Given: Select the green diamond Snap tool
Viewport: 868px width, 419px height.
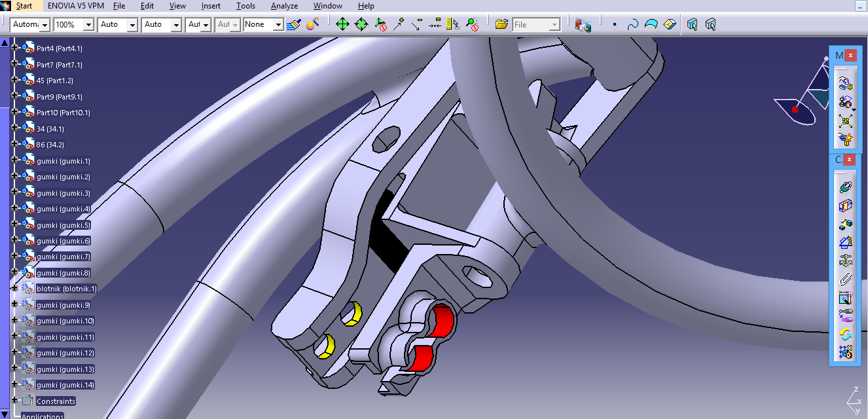Looking at the screenshot, I should pos(361,24).
